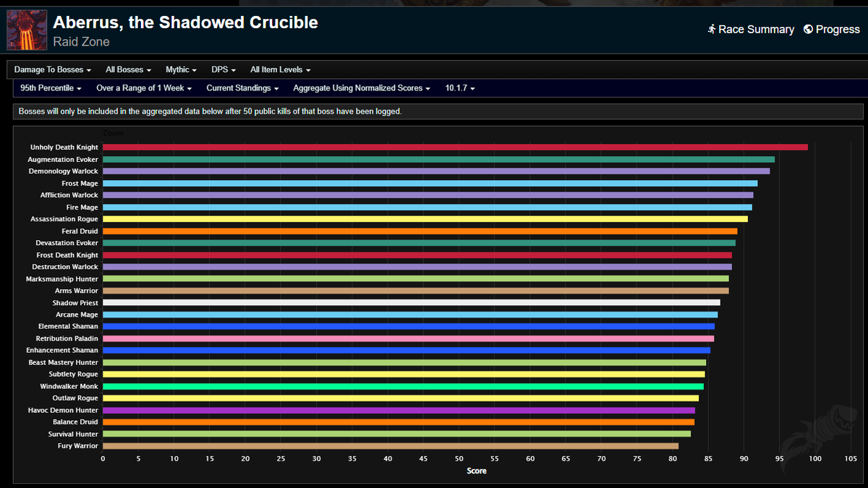Image resolution: width=868 pixels, height=488 pixels.
Task: Expand the All Bosses dropdown
Action: 128,70
